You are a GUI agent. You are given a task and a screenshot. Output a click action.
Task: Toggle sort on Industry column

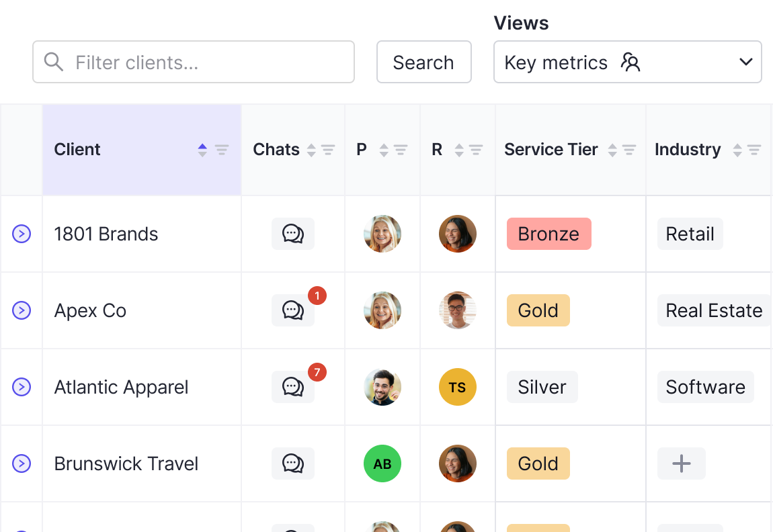[737, 150]
